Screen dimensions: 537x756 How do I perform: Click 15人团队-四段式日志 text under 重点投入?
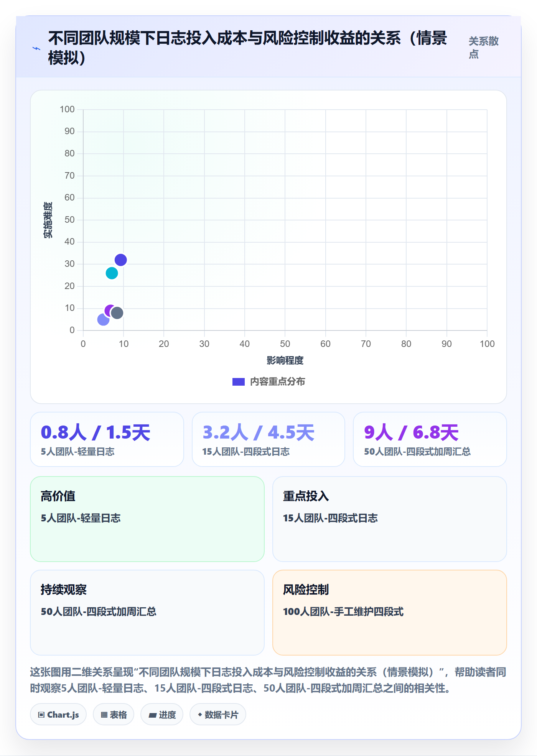pyautogui.click(x=330, y=518)
